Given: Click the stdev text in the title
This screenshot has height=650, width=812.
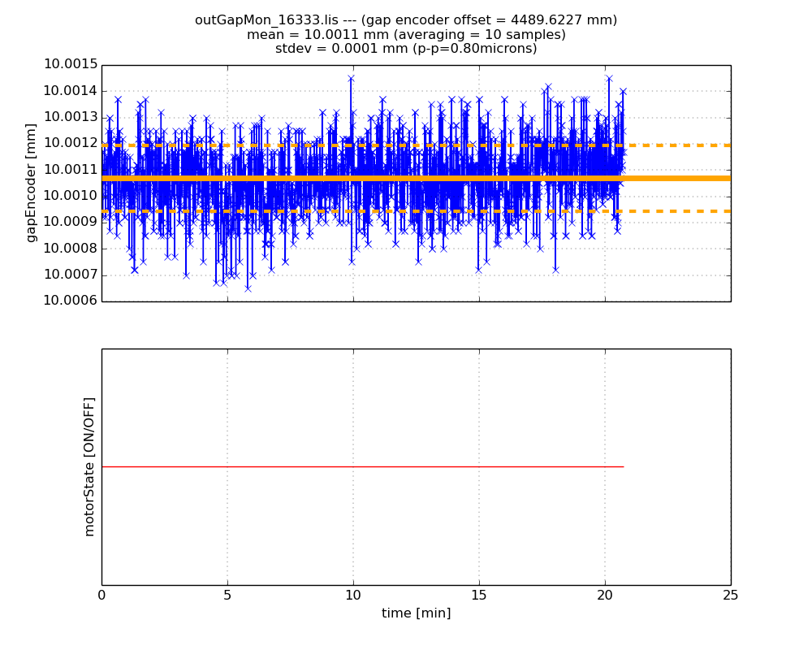Looking at the screenshot, I should click(x=406, y=49).
